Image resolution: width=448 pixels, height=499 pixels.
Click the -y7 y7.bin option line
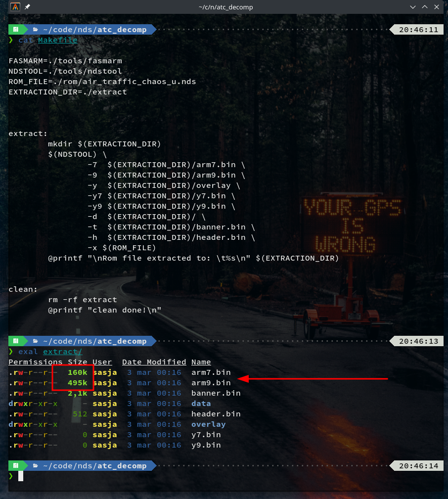[x=161, y=196]
